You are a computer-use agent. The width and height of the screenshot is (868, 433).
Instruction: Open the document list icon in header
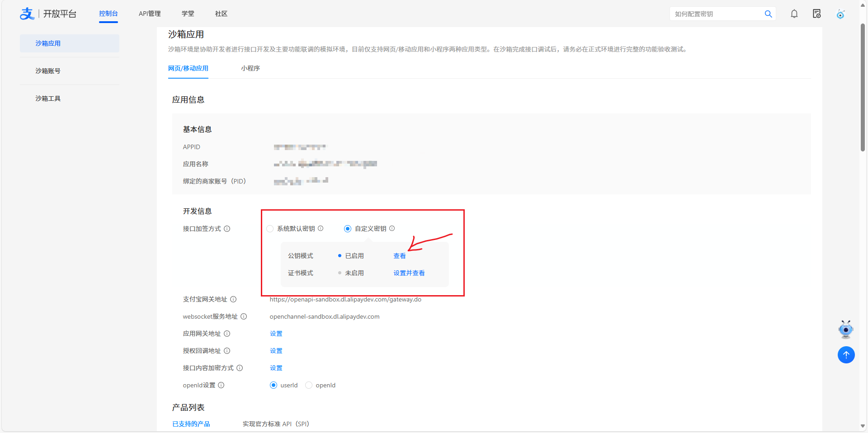(817, 14)
